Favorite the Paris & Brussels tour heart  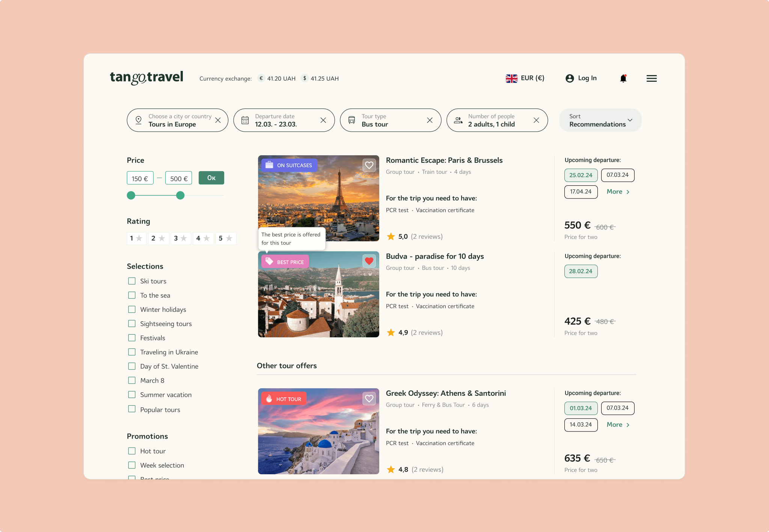[369, 165]
